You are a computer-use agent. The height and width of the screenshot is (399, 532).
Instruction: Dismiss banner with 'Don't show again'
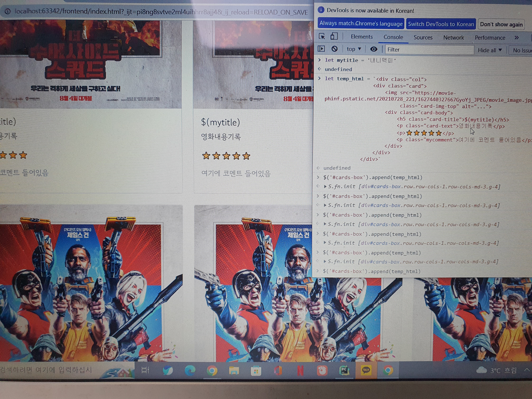501,24
